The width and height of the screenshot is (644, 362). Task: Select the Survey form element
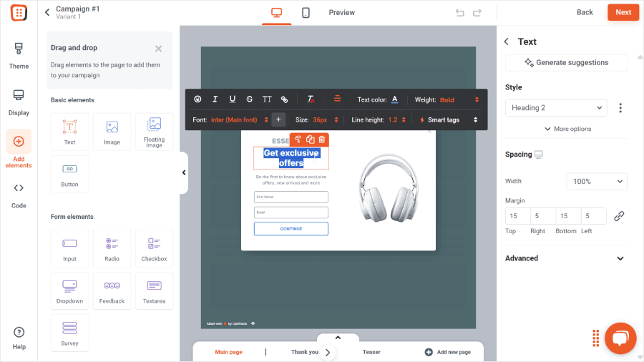70,333
